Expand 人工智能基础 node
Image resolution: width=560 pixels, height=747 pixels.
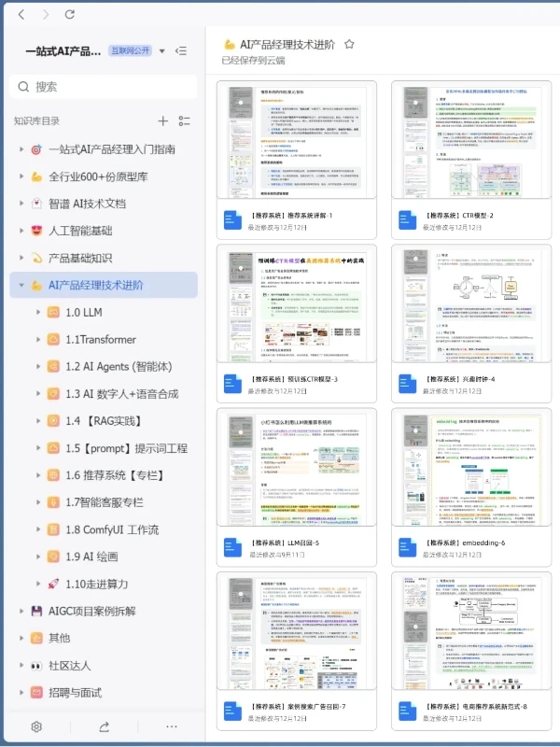[21, 231]
